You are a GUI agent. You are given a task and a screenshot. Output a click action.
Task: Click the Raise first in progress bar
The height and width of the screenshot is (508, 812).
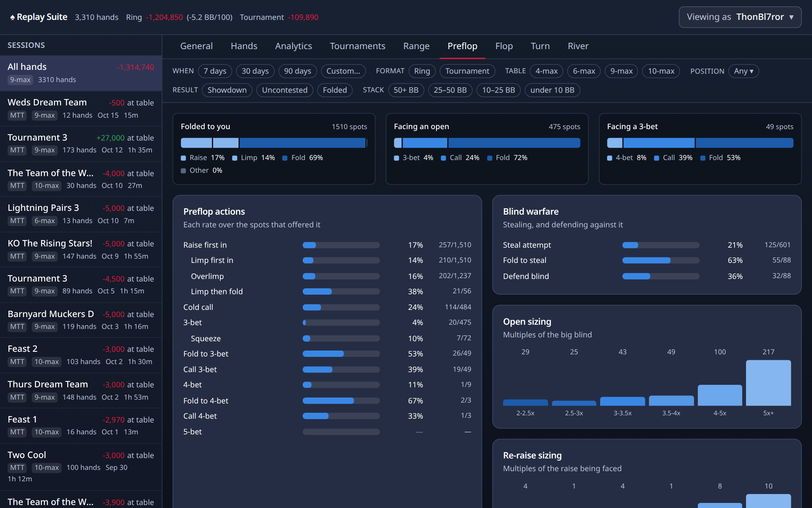(x=341, y=245)
